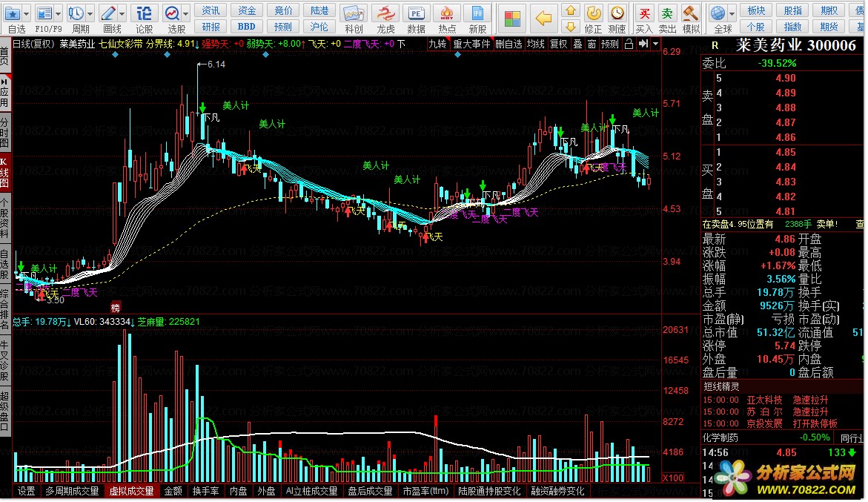Open 设置 settings below volume chart
This screenshot has height=502, width=868.
[x=26, y=491]
